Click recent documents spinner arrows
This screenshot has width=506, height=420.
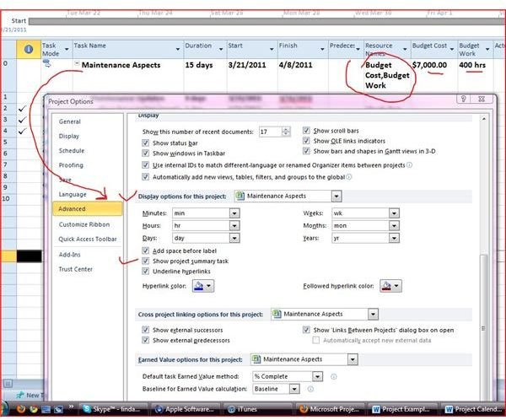(x=286, y=132)
